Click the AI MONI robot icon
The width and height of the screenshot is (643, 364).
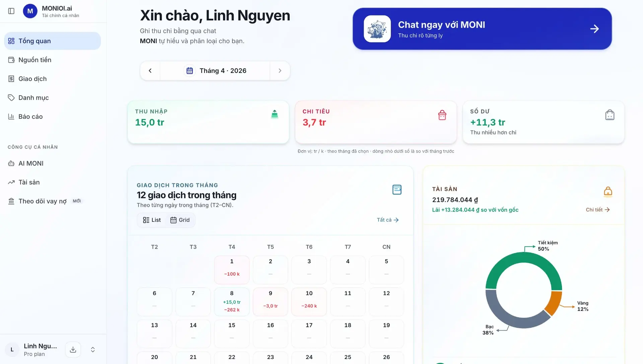[x=11, y=163]
